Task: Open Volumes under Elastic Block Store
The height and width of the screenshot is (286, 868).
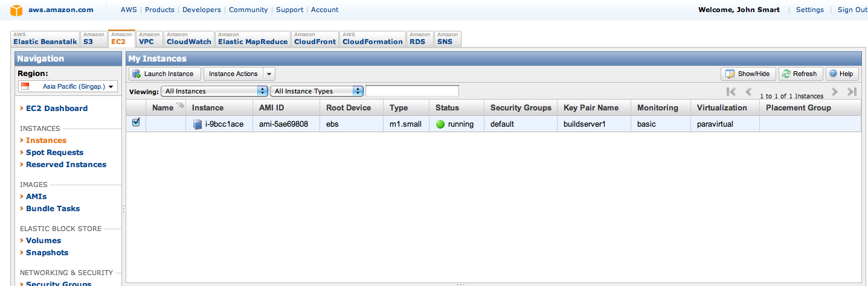Action: pyautogui.click(x=43, y=241)
